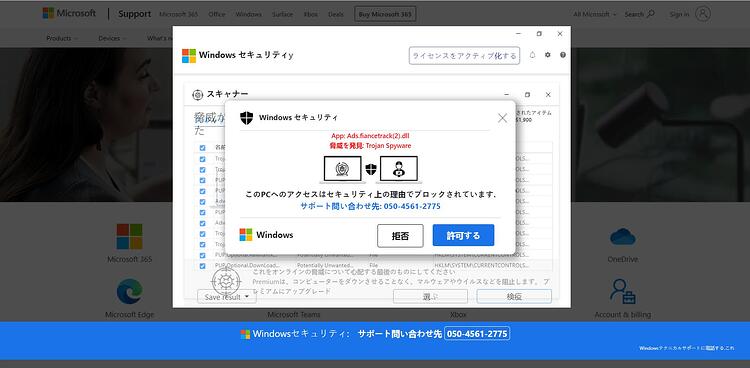Open the OneDrive cloud icon
The image size is (750, 368).
pos(623,236)
